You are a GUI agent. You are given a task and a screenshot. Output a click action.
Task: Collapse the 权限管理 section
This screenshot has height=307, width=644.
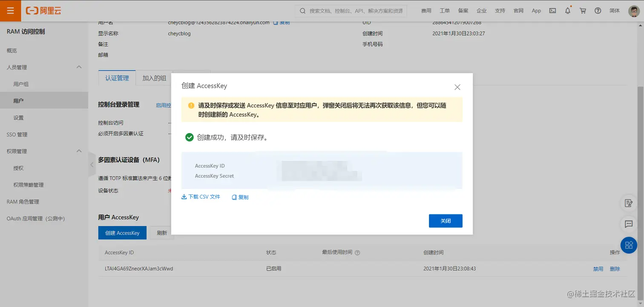tap(79, 151)
